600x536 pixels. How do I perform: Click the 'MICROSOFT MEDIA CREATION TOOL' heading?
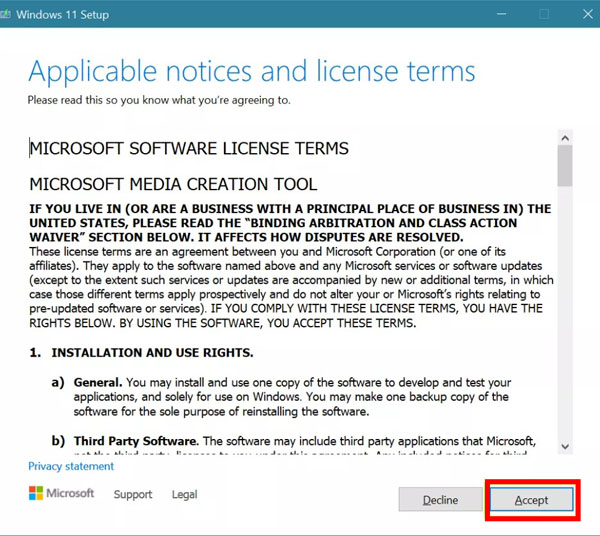[x=173, y=184]
